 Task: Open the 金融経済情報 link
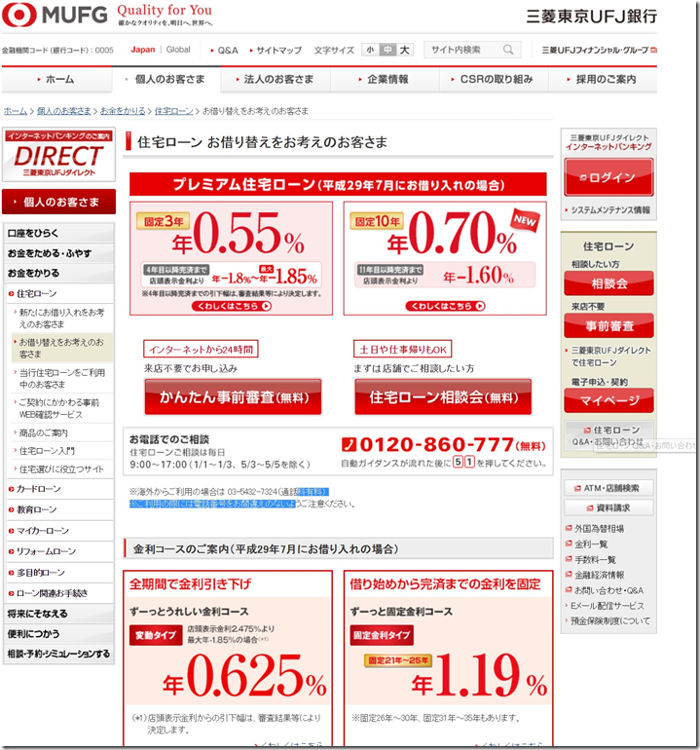595,575
